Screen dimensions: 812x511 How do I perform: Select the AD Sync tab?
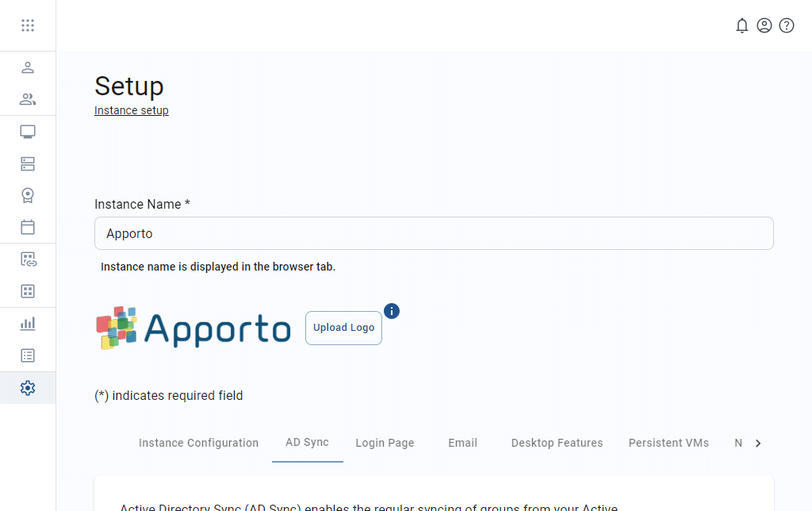(x=307, y=443)
